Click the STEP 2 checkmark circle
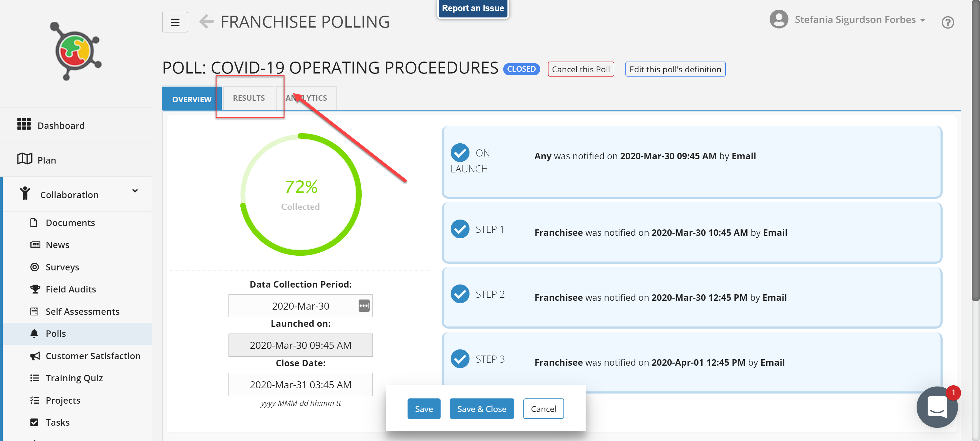980x441 pixels. (x=460, y=294)
